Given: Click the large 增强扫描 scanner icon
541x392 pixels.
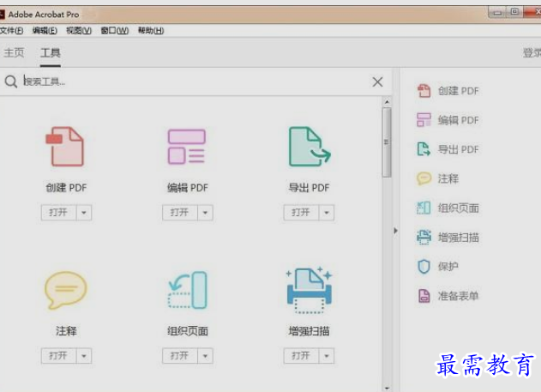Looking at the screenshot, I should [x=310, y=290].
